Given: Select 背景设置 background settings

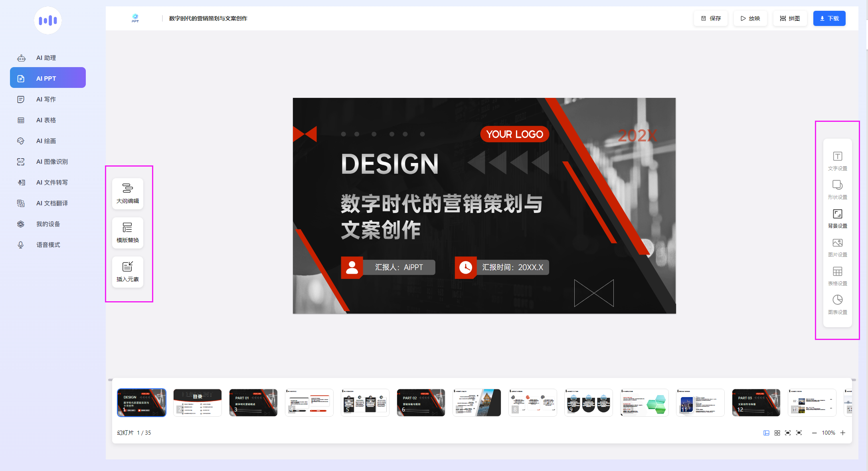Looking at the screenshot, I should (837, 218).
